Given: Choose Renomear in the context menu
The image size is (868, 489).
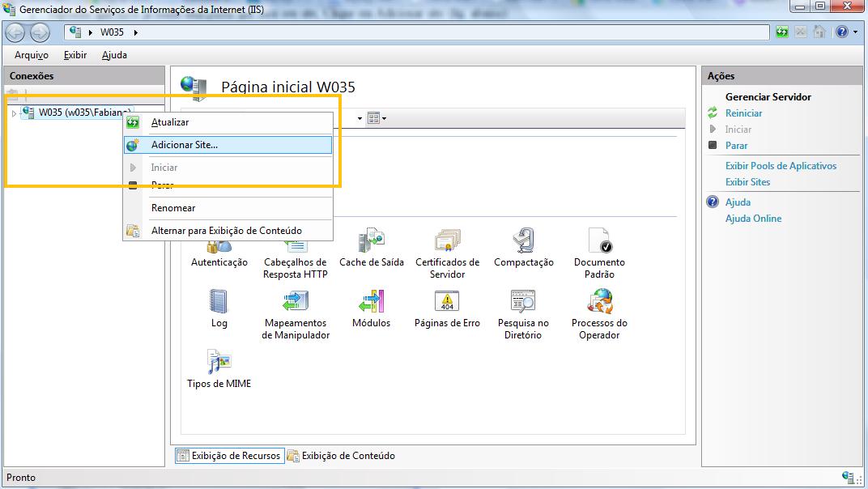Looking at the screenshot, I should (x=228, y=208).
